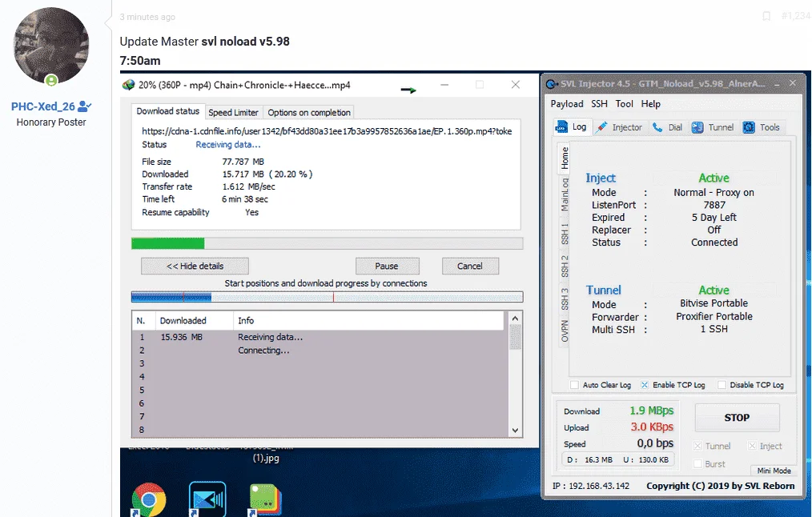
Task: Click the Downloaded column header
Action: click(x=195, y=321)
